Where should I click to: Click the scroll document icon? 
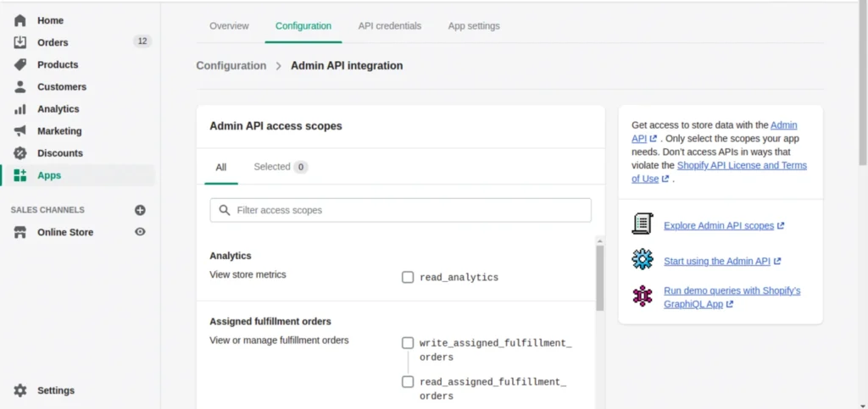point(643,224)
